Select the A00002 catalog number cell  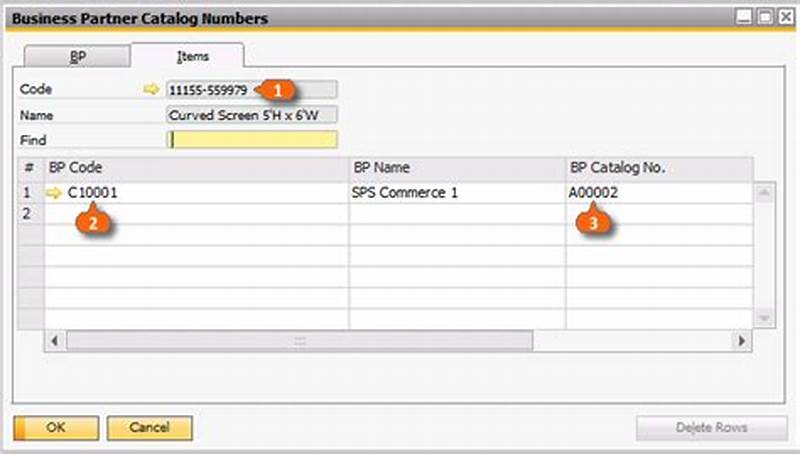click(x=659, y=193)
